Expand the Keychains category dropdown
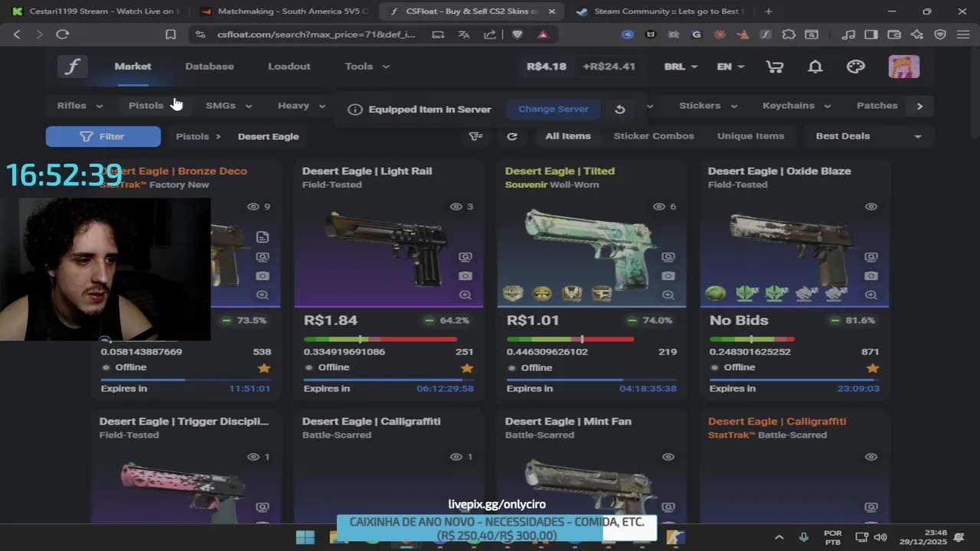Image resolution: width=980 pixels, height=551 pixels. [x=796, y=106]
